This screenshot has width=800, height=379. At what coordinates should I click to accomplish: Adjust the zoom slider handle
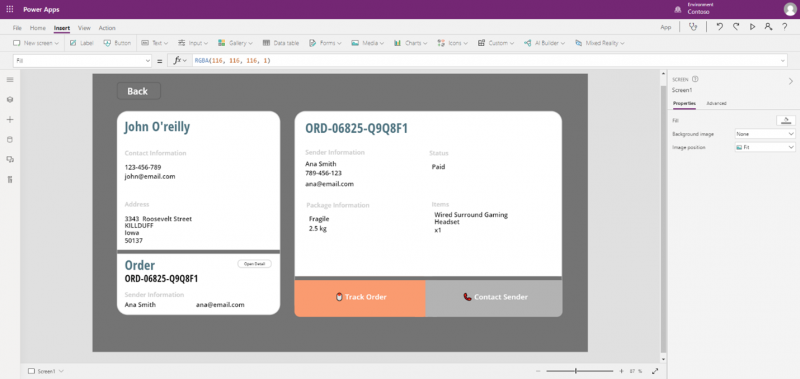coord(576,371)
